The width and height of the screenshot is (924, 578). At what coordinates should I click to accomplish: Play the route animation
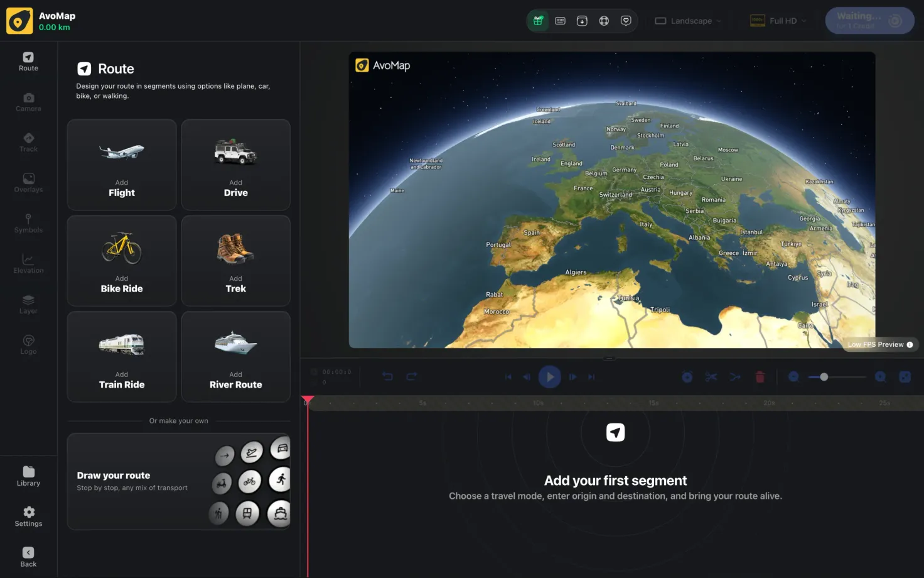pos(550,377)
